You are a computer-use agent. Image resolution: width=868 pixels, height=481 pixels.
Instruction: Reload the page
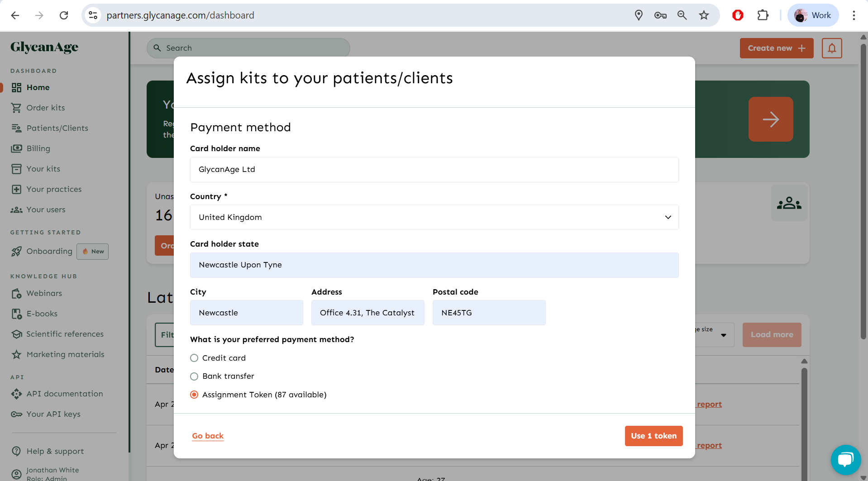(x=64, y=15)
